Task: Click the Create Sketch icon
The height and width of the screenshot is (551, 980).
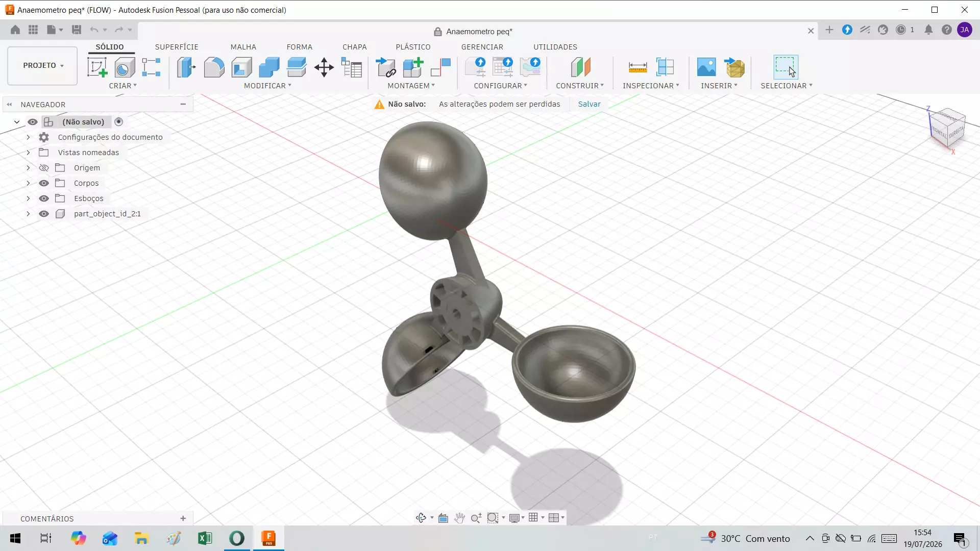Action: coord(97,67)
